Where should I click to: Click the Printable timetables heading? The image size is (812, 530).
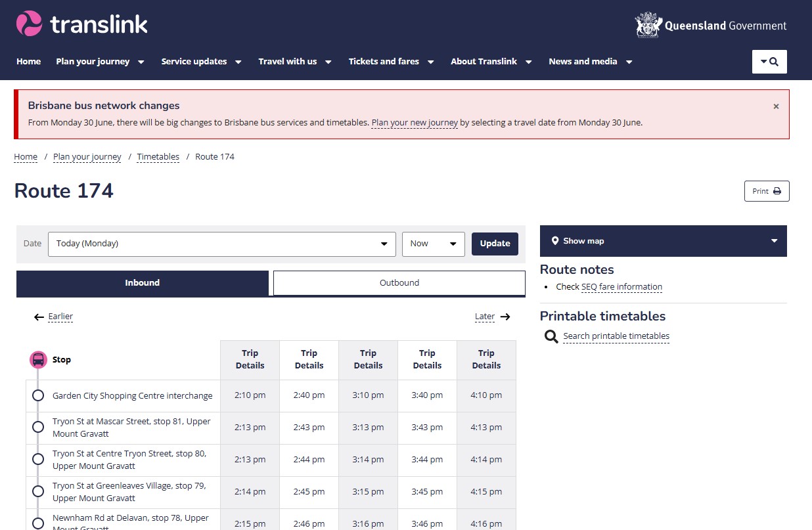tap(603, 317)
